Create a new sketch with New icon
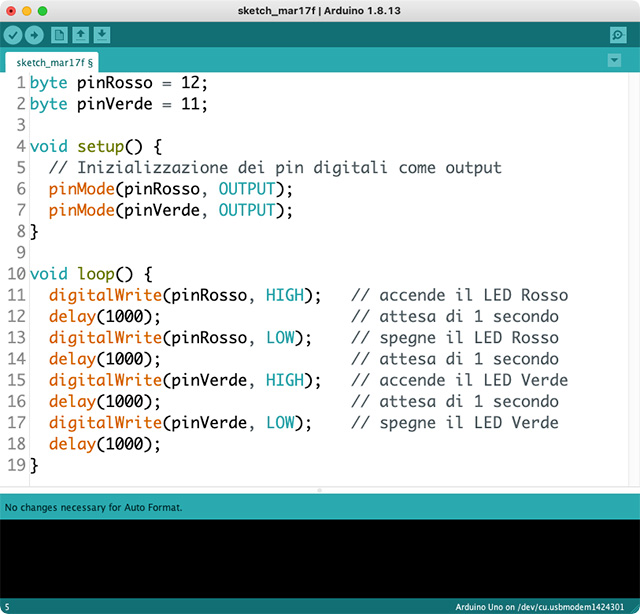640x614 pixels. pyautogui.click(x=60, y=35)
